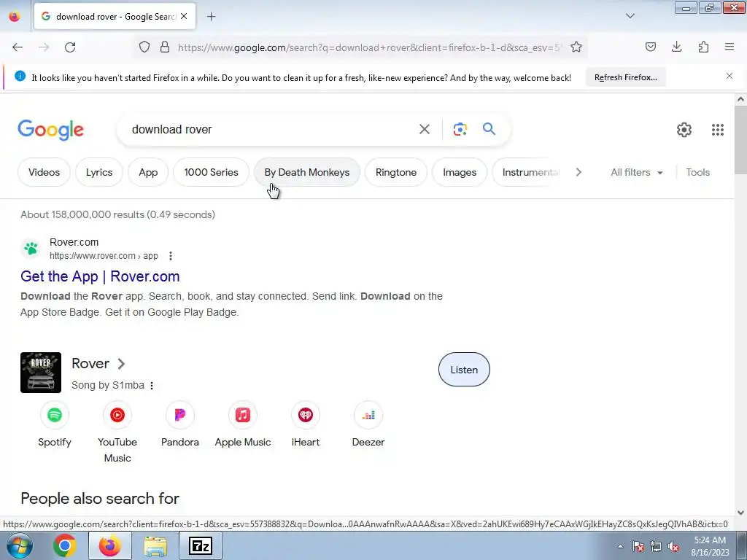
Task: Filter results by Videos
Action: (44, 172)
